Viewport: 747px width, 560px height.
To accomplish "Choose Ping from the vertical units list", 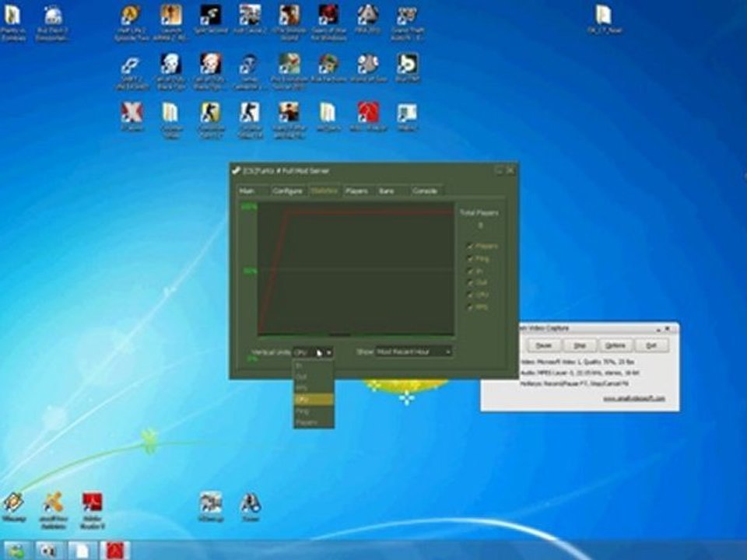I will click(313, 411).
